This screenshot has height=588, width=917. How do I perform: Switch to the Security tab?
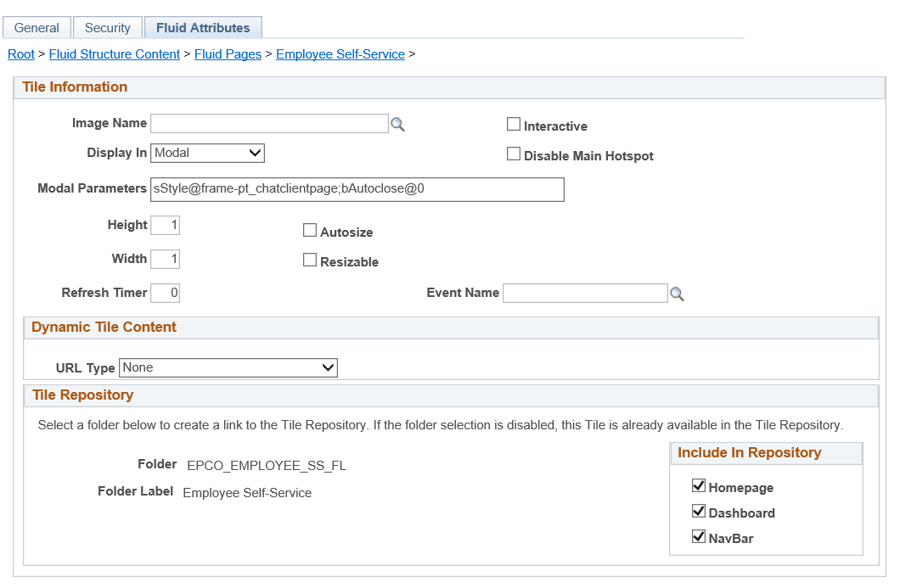point(107,27)
